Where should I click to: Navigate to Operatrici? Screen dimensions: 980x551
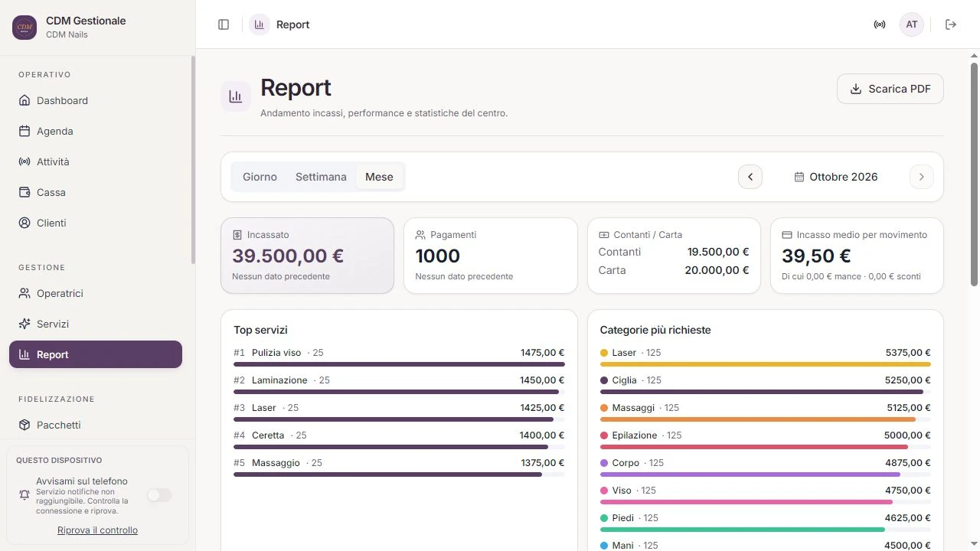(x=96, y=293)
